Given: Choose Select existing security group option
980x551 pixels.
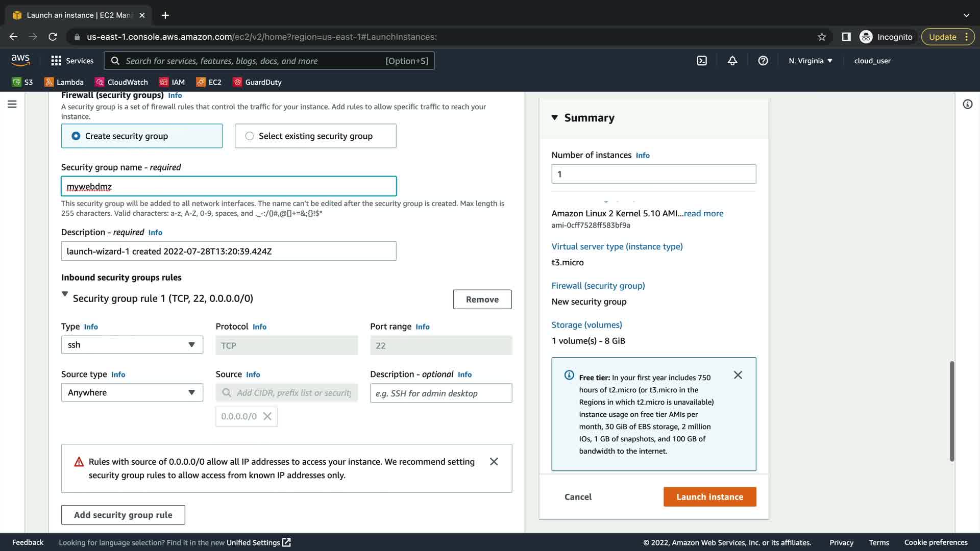Looking at the screenshot, I should click(x=250, y=136).
